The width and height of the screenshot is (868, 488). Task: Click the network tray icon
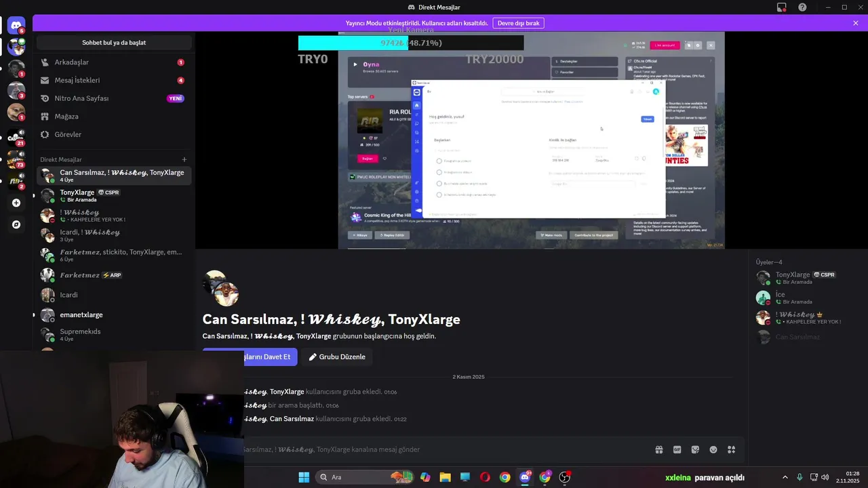pos(813,477)
